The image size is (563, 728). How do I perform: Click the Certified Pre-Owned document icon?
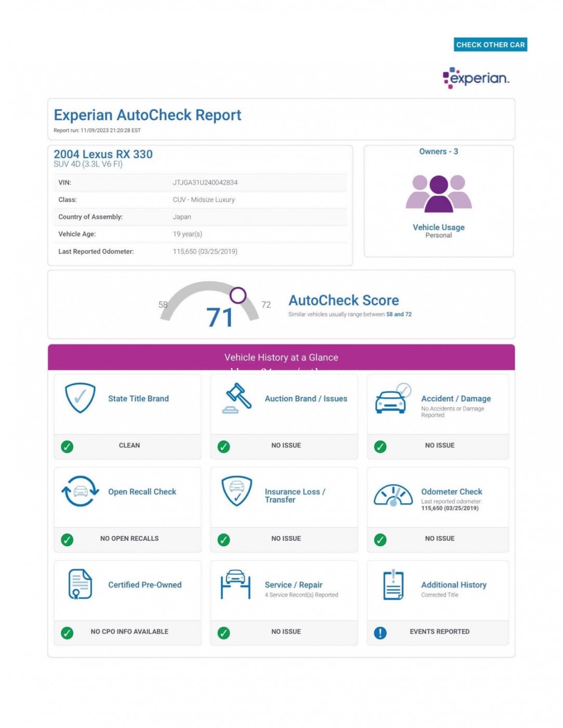tap(80, 584)
